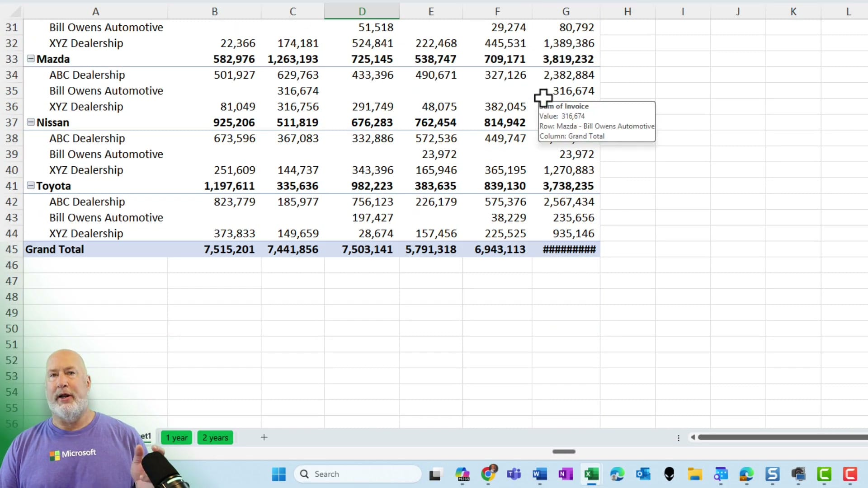
Task: Collapse the Nissan row group
Action: click(30, 122)
